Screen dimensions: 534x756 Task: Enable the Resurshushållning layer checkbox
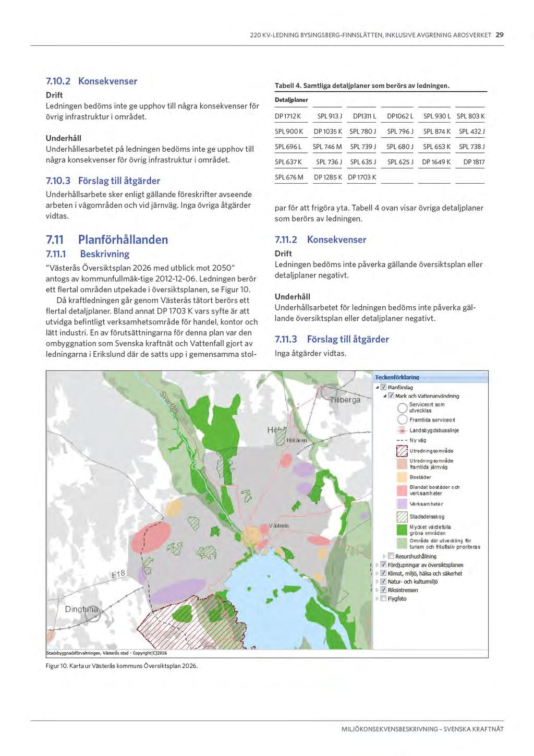click(x=391, y=557)
